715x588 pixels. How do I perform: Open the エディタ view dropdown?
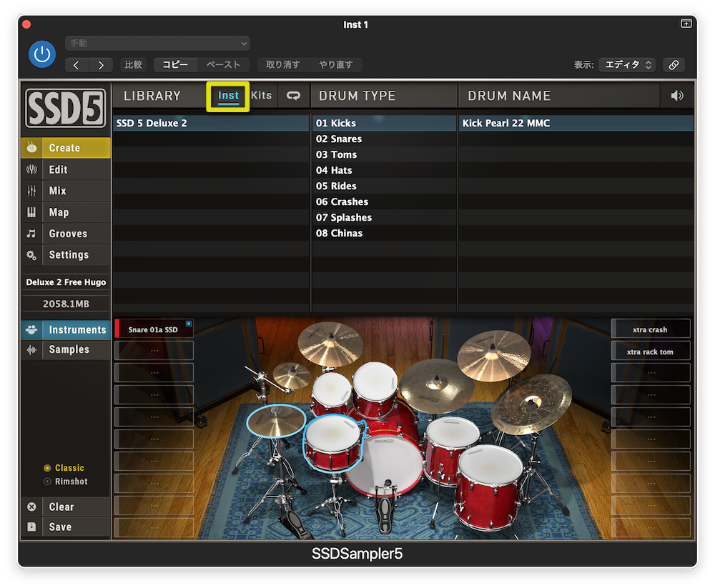point(627,65)
